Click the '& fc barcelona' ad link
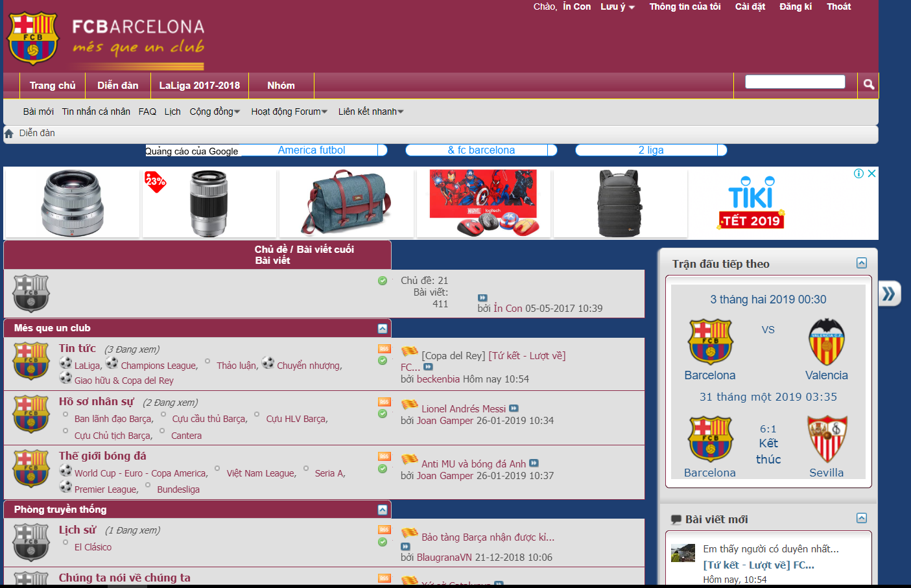The width and height of the screenshot is (911, 588). (481, 150)
